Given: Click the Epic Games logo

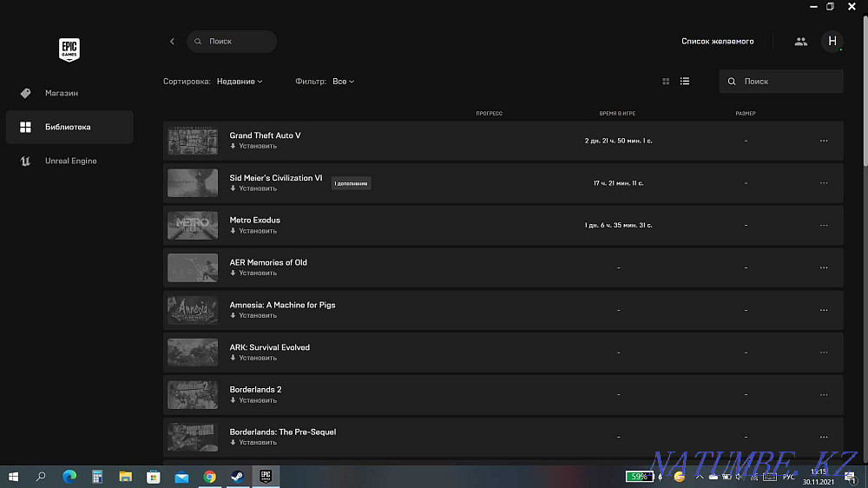Looking at the screenshot, I should click(69, 49).
